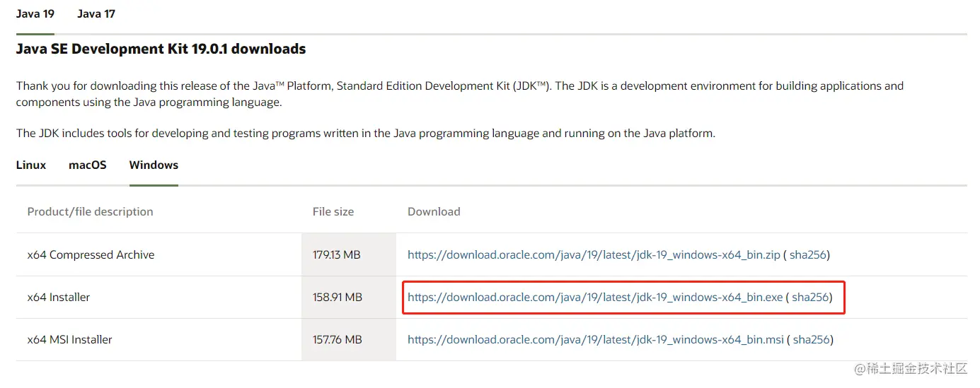Click the x64 Compressed Archive description cell

click(159, 255)
